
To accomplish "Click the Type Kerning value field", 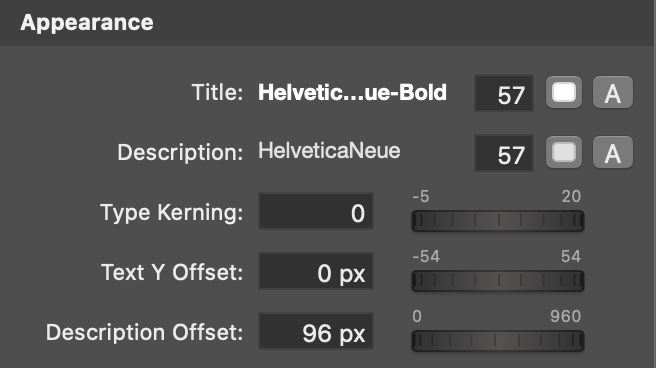I will click(x=316, y=211).
